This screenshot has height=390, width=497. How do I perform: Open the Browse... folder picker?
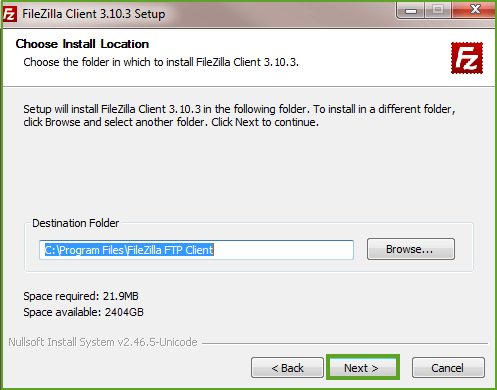(411, 249)
